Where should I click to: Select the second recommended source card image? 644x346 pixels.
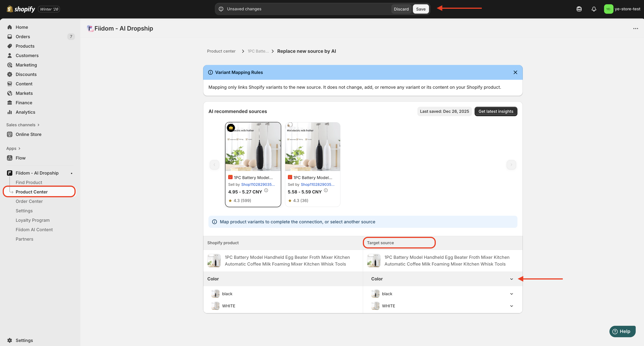[x=313, y=146]
